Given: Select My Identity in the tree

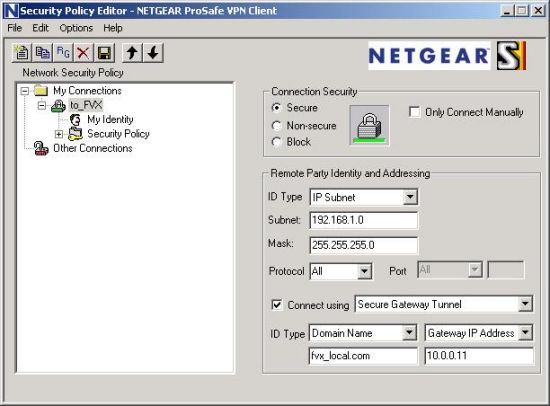Looking at the screenshot, I should tap(110, 120).
